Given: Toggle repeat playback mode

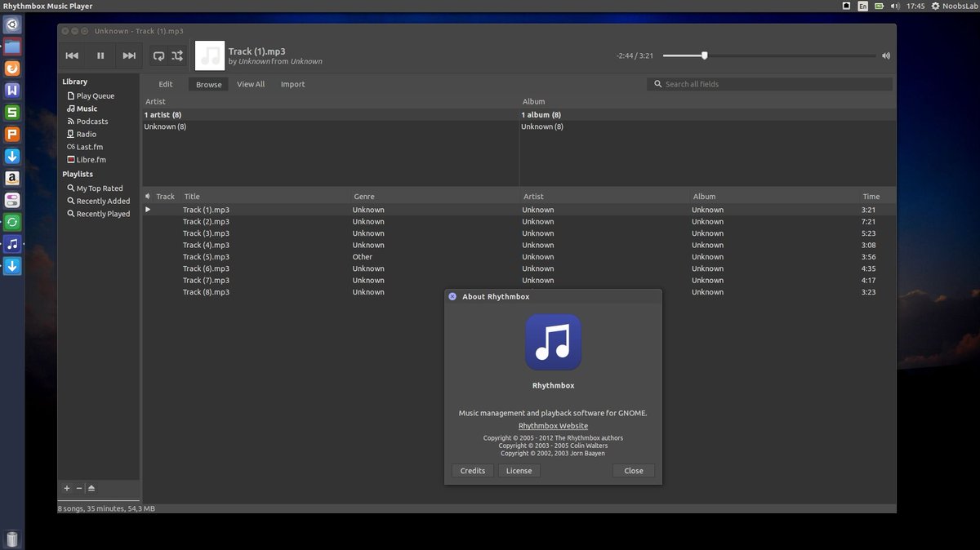Looking at the screenshot, I should pos(158,55).
